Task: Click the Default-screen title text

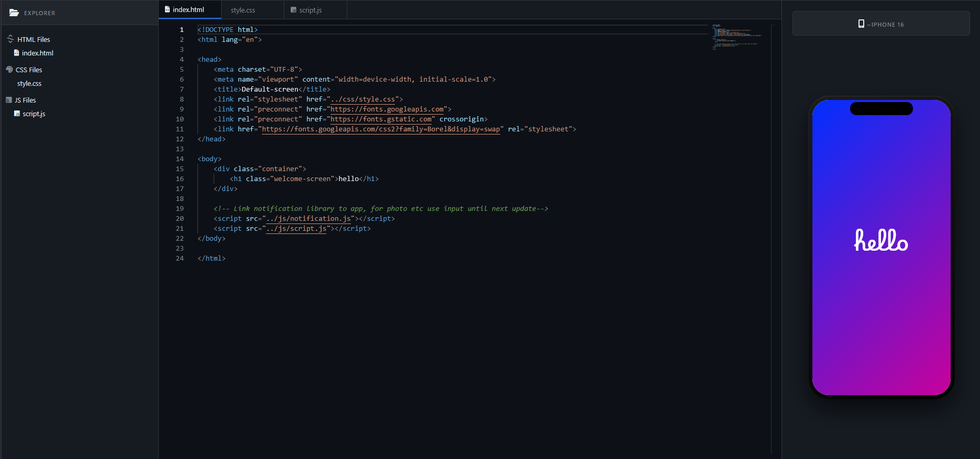Action: point(270,89)
